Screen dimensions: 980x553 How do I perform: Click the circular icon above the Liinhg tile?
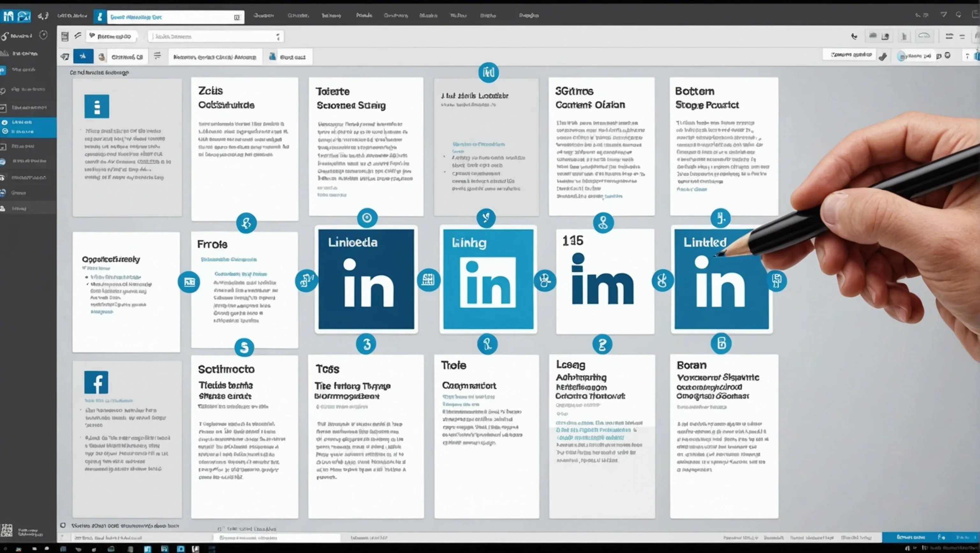[x=486, y=218]
